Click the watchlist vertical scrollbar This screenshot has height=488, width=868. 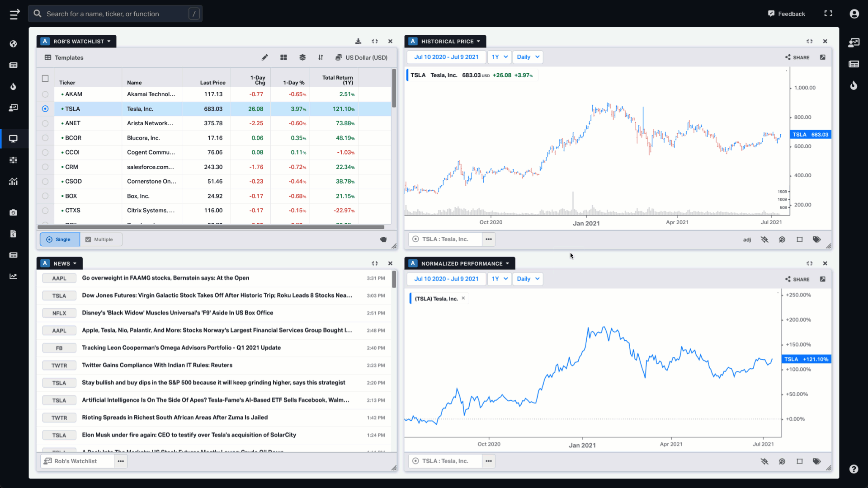[x=394, y=88]
